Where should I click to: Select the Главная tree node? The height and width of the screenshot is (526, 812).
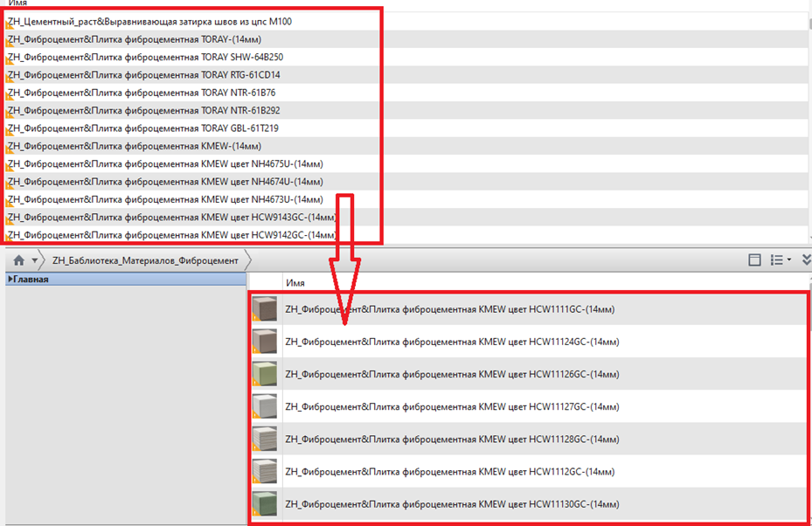coord(125,279)
